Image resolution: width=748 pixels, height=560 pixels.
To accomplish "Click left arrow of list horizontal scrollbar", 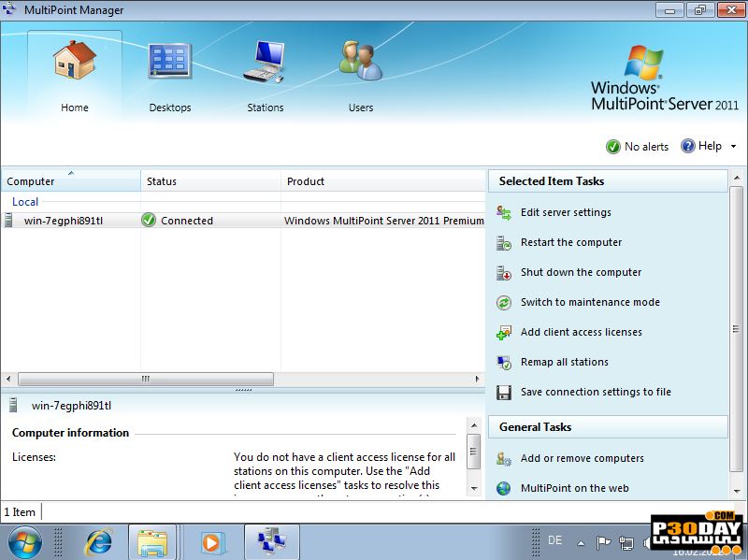I will coord(8,379).
